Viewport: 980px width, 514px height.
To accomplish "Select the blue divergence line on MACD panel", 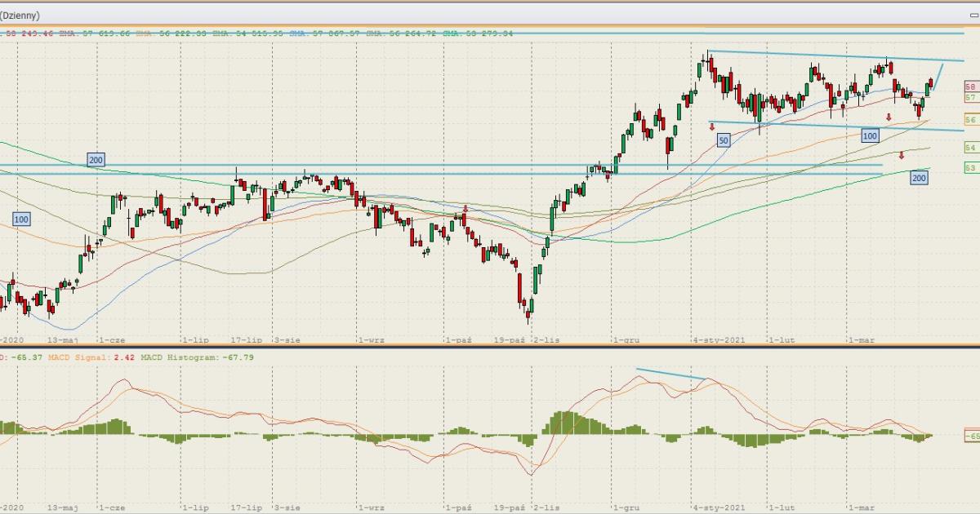I will tap(670, 374).
